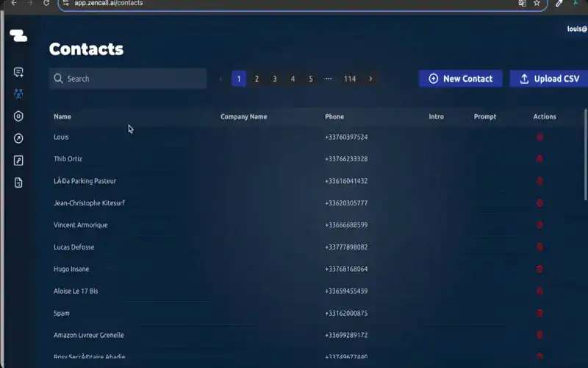
Task: Click the Name column header
Action: (x=62, y=116)
